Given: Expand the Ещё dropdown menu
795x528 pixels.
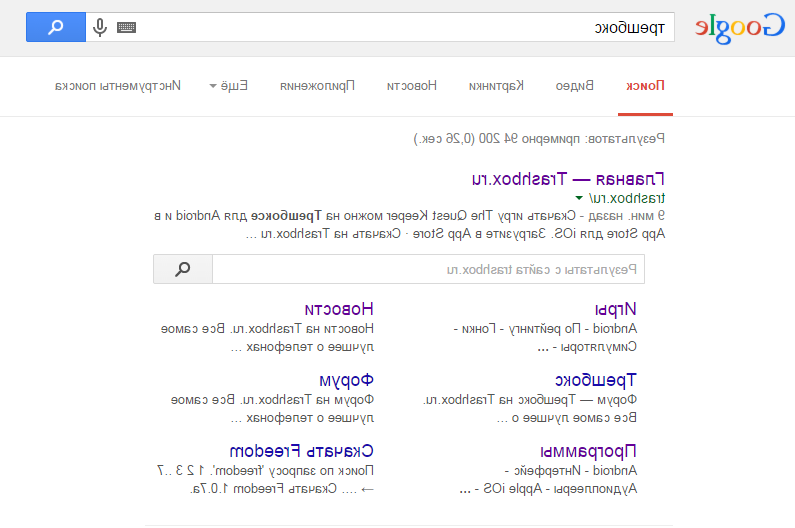Looking at the screenshot, I should pyautogui.click(x=229, y=86).
